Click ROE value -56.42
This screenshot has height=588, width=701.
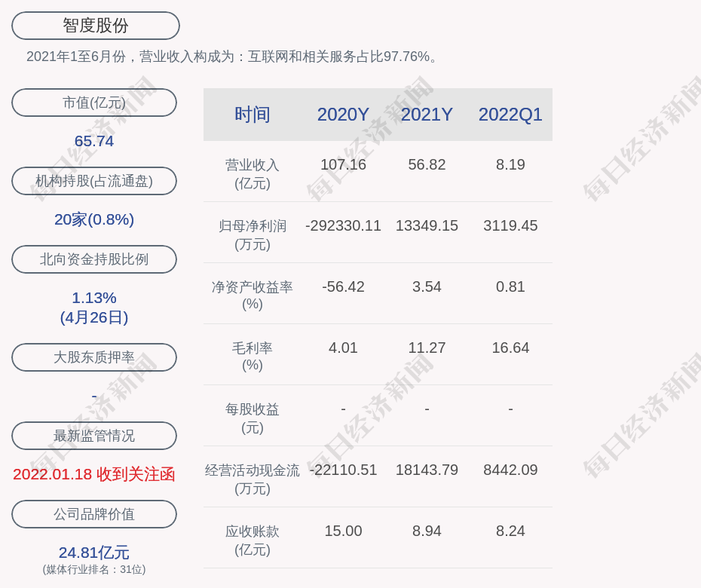344,286
